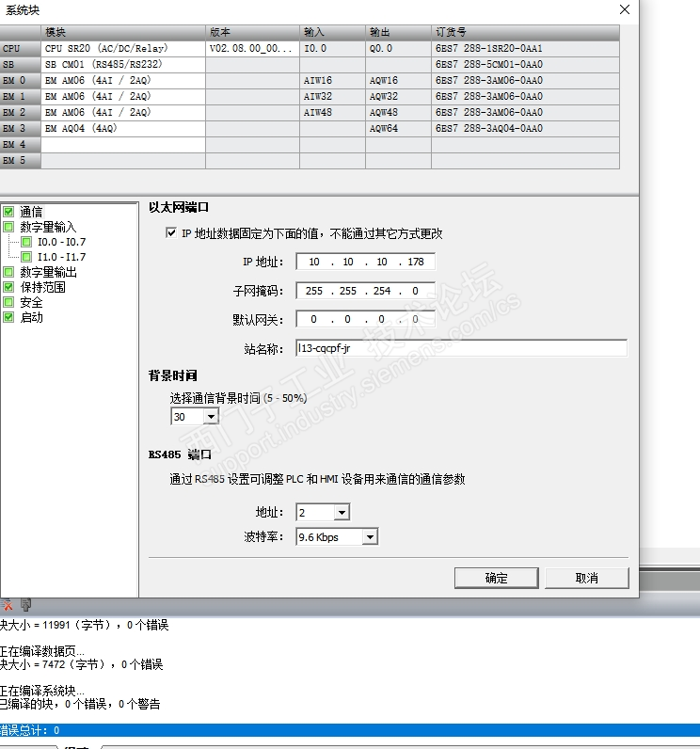
Task: Select the EM 4 row header
Action: (x=21, y=145)
